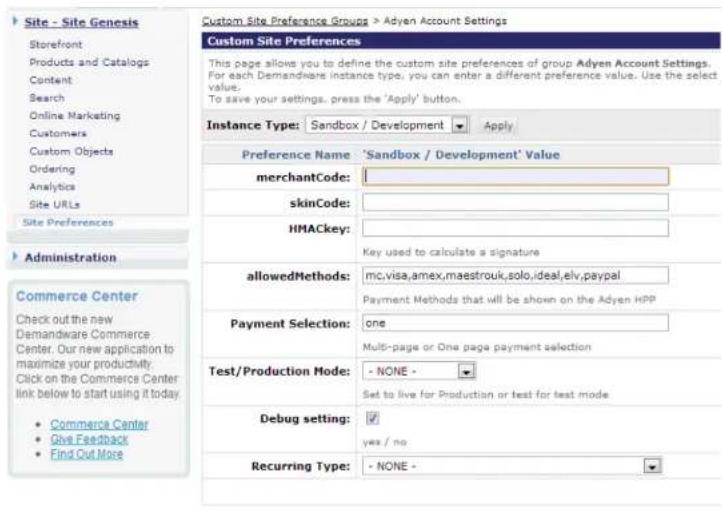Open the Recurring Type dropdown
Viewport: 723px width, 512px height.
[512, 466]
